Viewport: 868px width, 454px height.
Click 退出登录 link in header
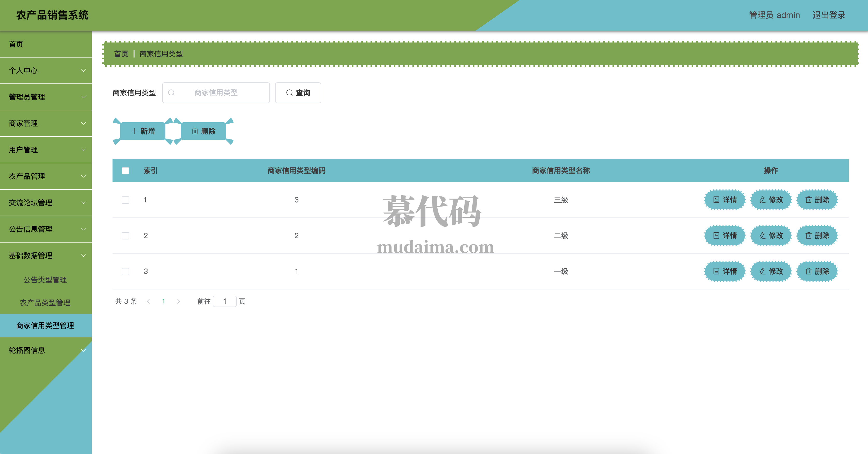829,15
